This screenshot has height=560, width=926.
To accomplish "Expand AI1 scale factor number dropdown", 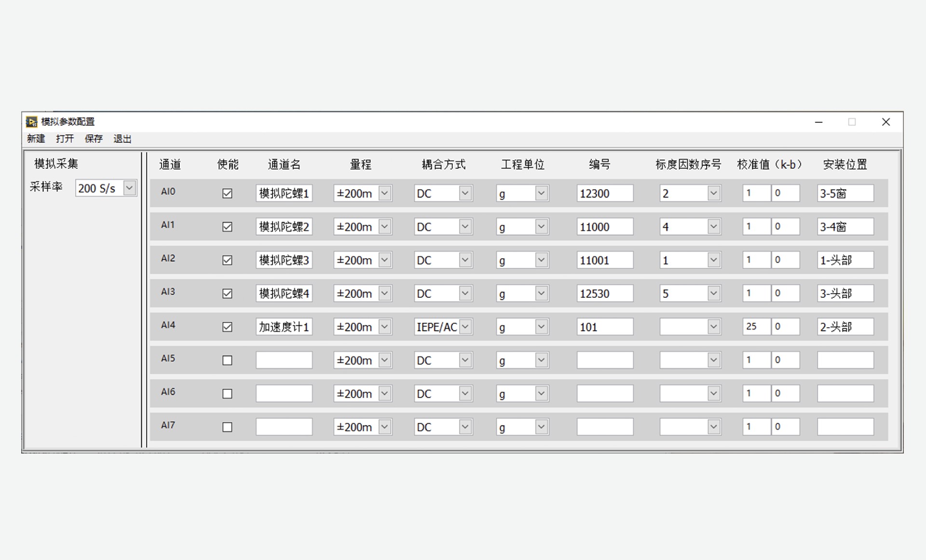I will (714, 227).
